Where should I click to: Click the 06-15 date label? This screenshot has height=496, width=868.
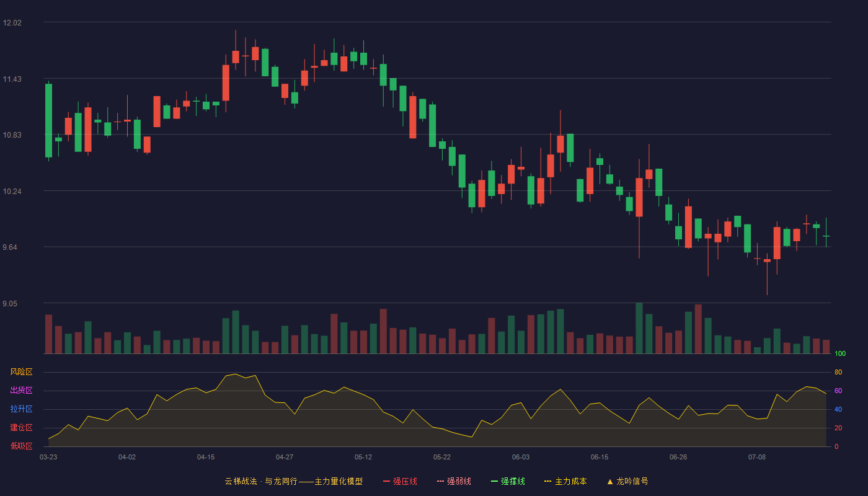(x=600, y=457)
